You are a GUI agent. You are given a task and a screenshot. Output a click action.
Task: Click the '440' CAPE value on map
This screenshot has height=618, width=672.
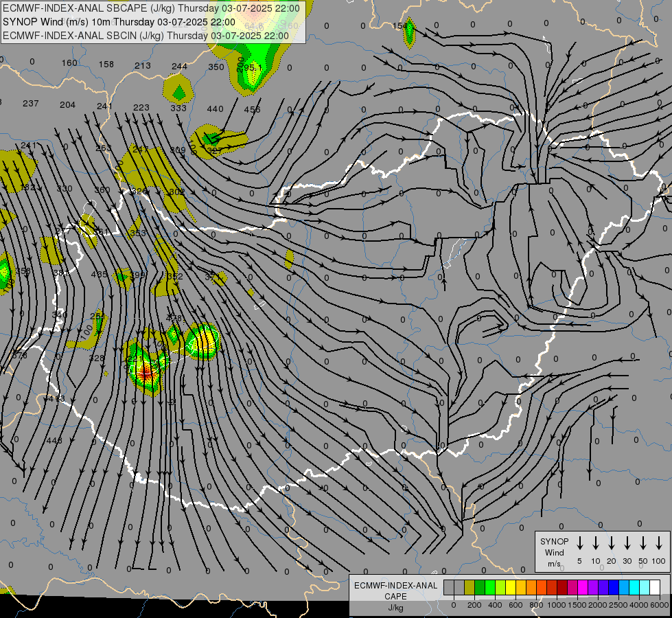coord(215,109)
